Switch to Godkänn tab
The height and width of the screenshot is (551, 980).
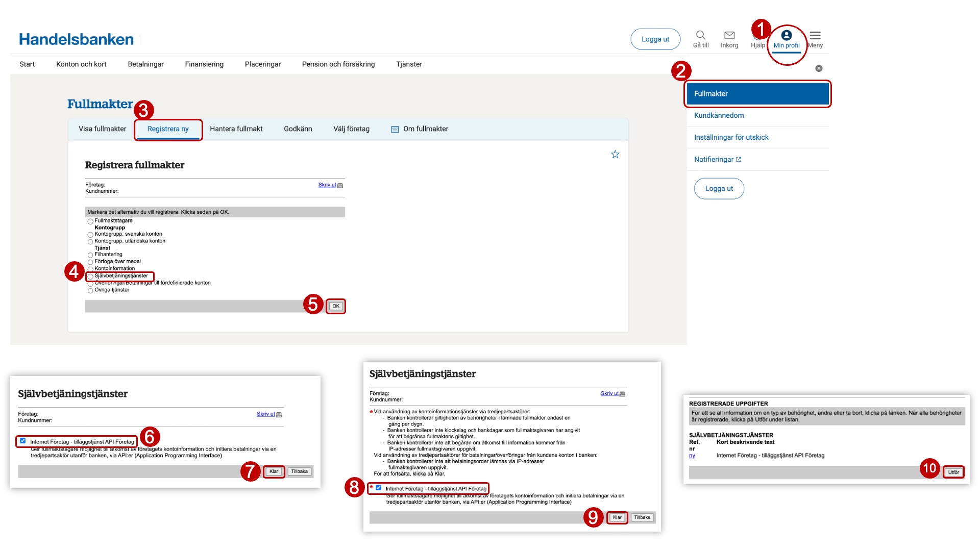[x=298, y=129]
